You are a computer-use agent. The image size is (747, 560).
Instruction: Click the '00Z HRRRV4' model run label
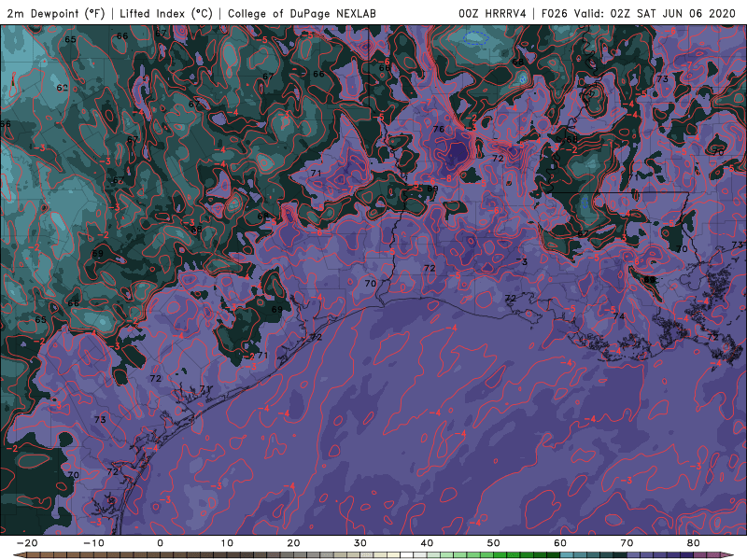tap(492, 13)
